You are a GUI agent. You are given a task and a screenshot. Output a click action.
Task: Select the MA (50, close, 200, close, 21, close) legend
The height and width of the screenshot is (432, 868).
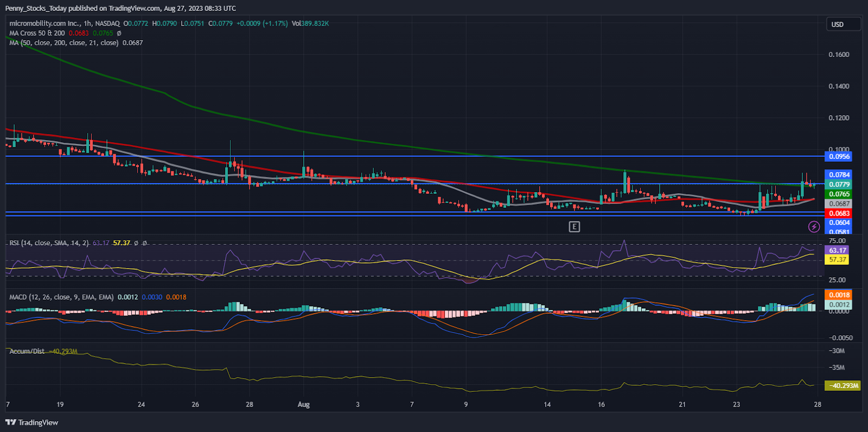click(x=64, y=43)
